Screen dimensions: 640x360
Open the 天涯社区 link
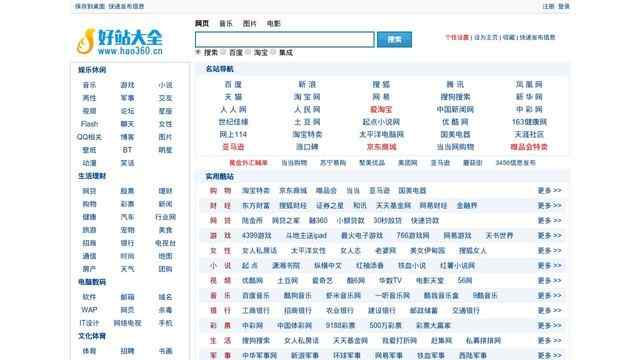coord(529,134)
